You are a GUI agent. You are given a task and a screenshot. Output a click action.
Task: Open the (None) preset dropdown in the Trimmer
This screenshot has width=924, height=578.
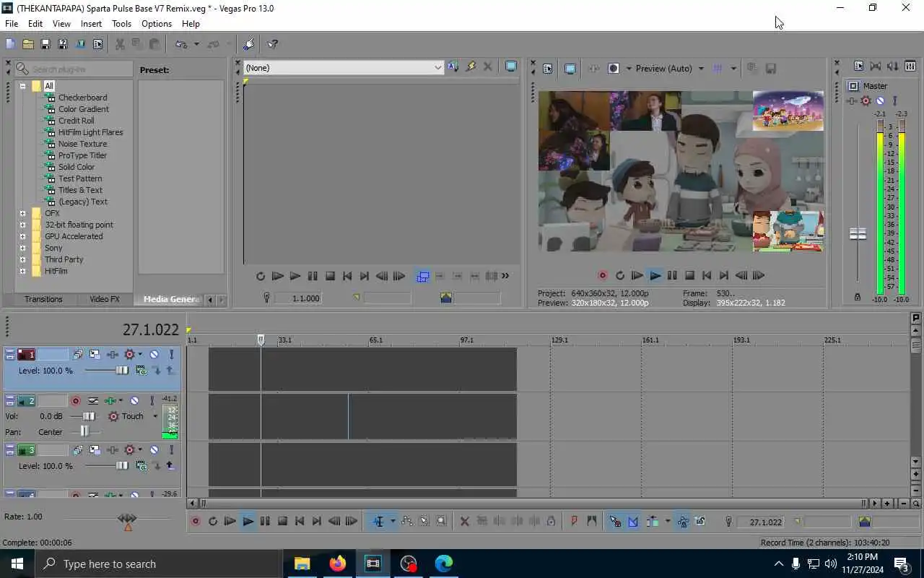437,68
